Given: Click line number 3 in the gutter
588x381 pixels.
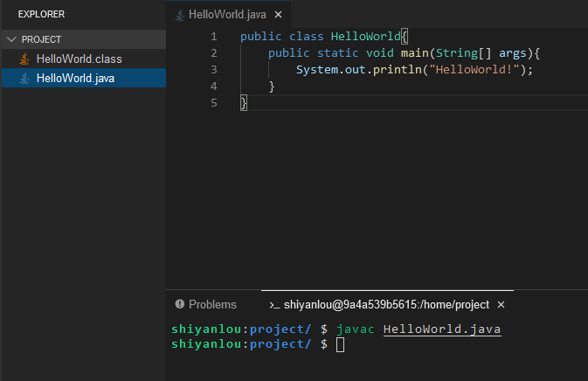Looking at the screenshot, I should point(214,69).
